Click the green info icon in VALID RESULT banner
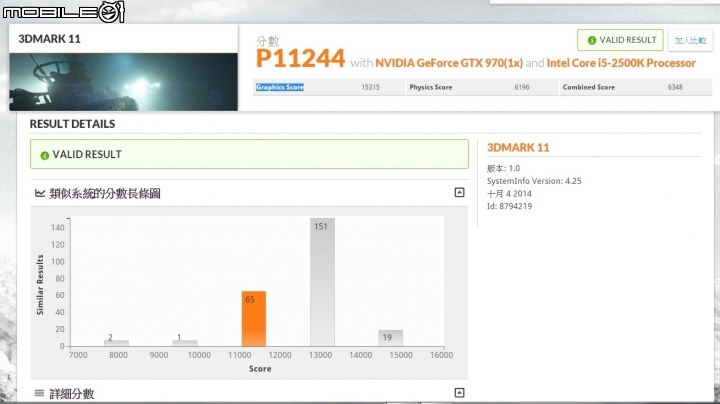 tap(45, 155)
